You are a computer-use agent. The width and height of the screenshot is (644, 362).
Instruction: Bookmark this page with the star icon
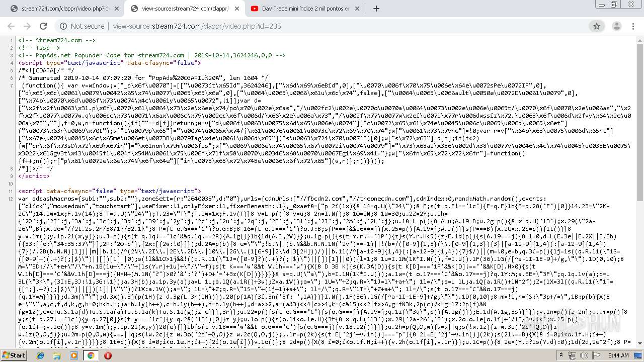click(x=597, y=26)
